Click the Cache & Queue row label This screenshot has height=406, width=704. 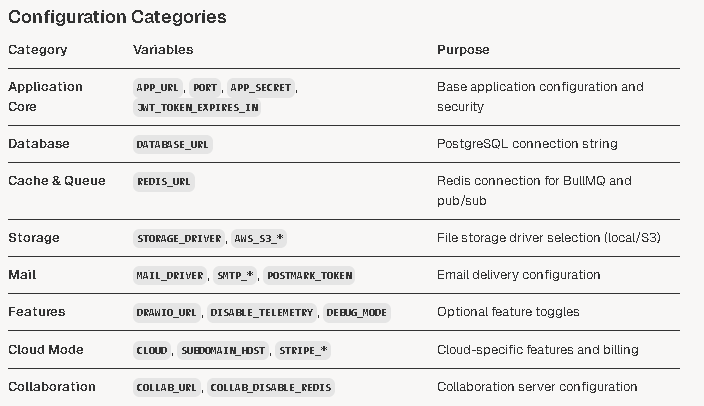(57, 181)
